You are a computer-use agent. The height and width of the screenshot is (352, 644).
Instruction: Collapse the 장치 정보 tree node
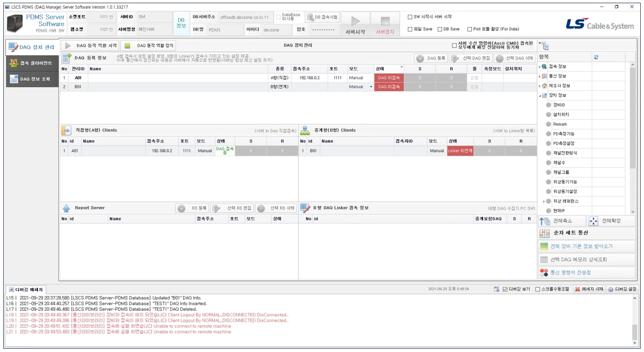(x=539, y=96)
